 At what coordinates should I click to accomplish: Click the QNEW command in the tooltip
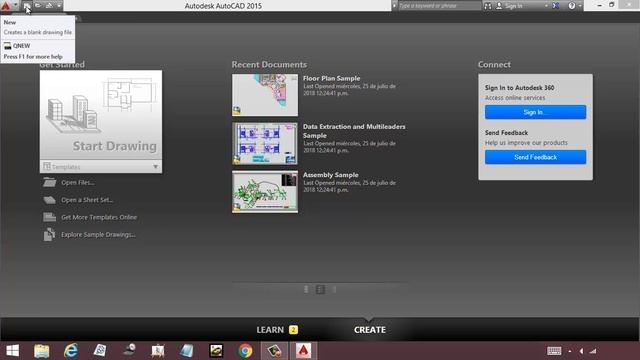[18, 46]
